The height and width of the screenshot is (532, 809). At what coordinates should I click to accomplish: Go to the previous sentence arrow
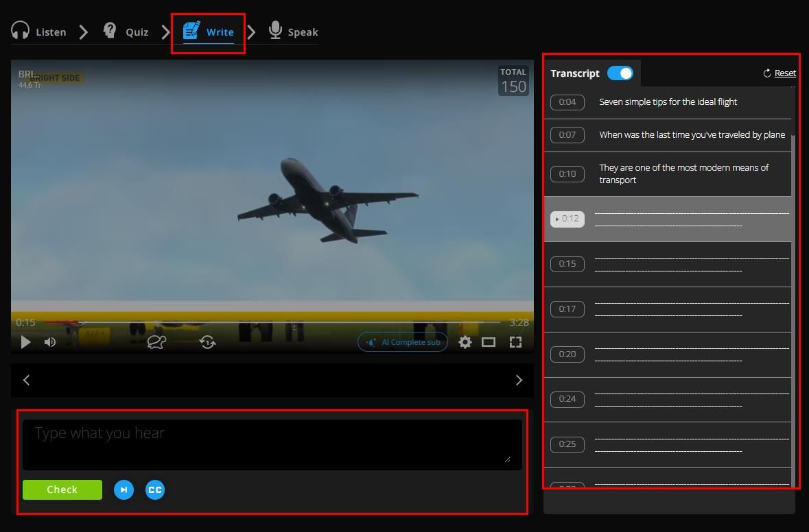coord(27,380)
